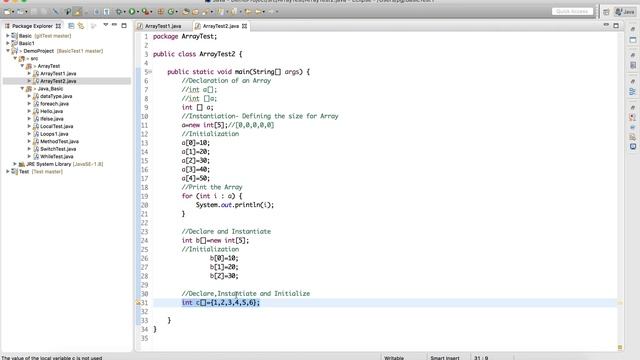Image resolution: width=640 pixels, height=360 pixels.
Task: Click the New Java Package icon
Action: 161,12
